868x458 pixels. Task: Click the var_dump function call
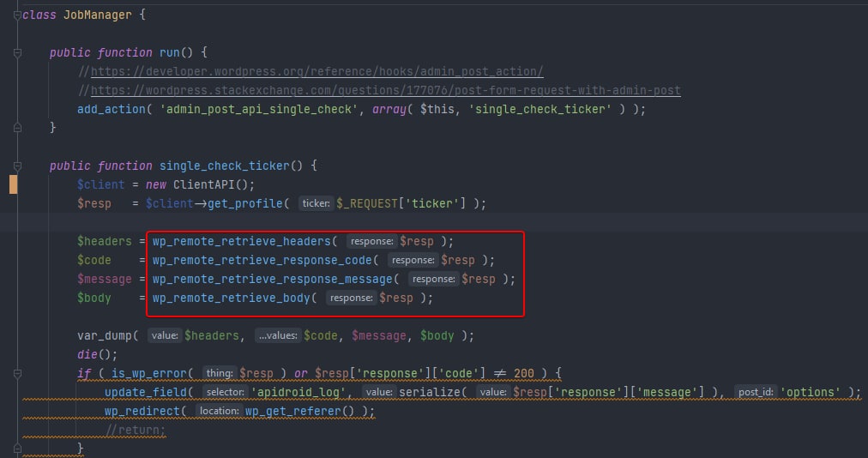pyautogui.click(x=105, y=335)
